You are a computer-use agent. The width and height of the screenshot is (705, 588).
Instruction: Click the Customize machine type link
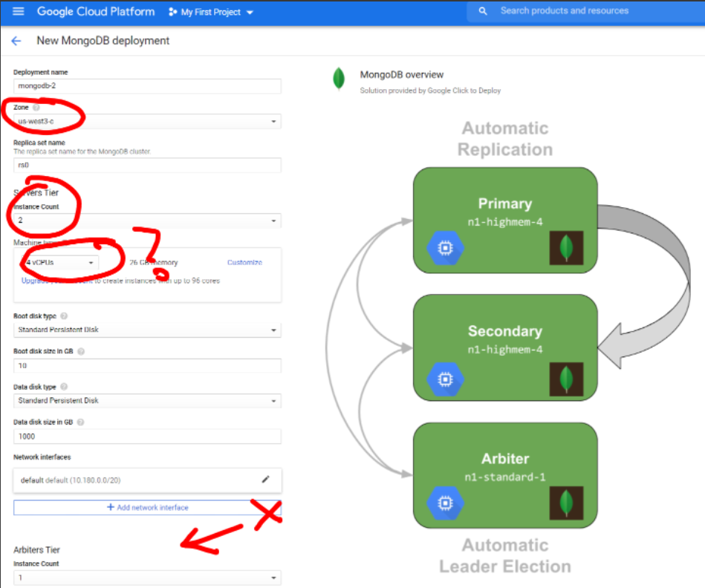[x=244, y=262]
